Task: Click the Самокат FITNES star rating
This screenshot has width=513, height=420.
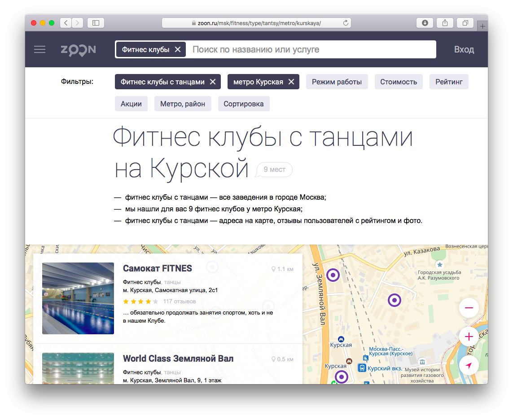Action: (140, 301)
